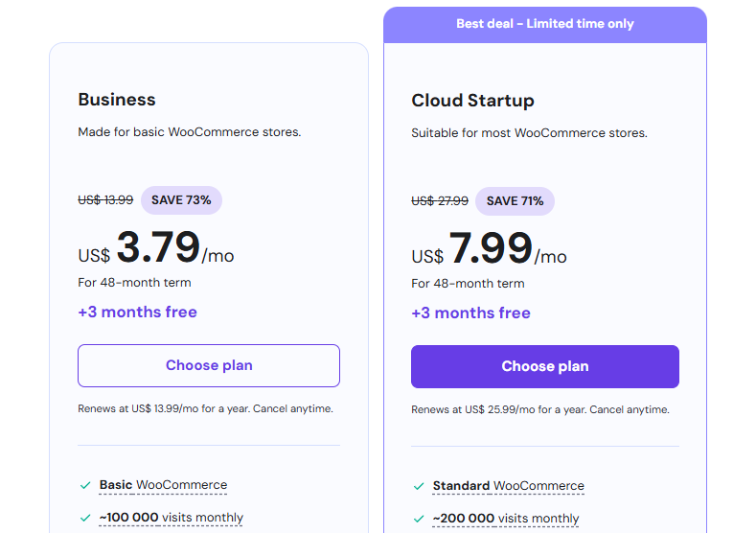
Task: Click +3 months free under Cloud Startup
Action: coord(470,313)
